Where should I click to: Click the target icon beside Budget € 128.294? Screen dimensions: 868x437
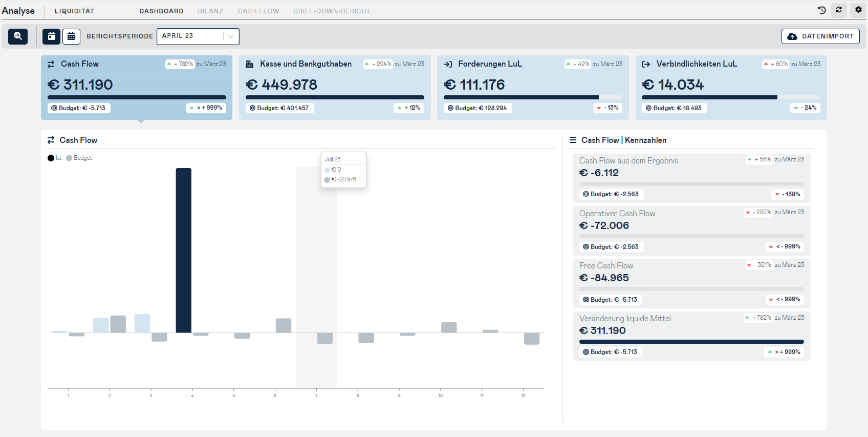coord(450,108)
